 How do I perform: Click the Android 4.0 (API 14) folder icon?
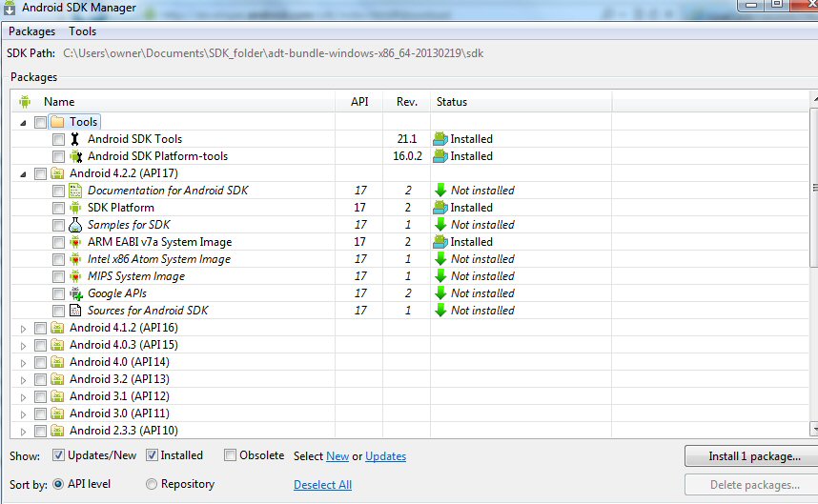point(57,362)
